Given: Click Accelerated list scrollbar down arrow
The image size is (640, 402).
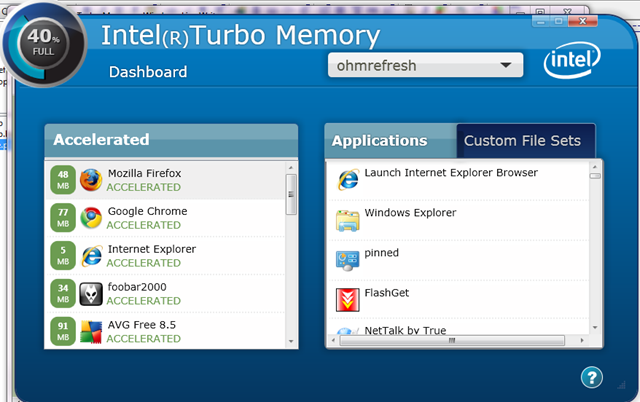Looking at the screenshot, I should [291, 341].
